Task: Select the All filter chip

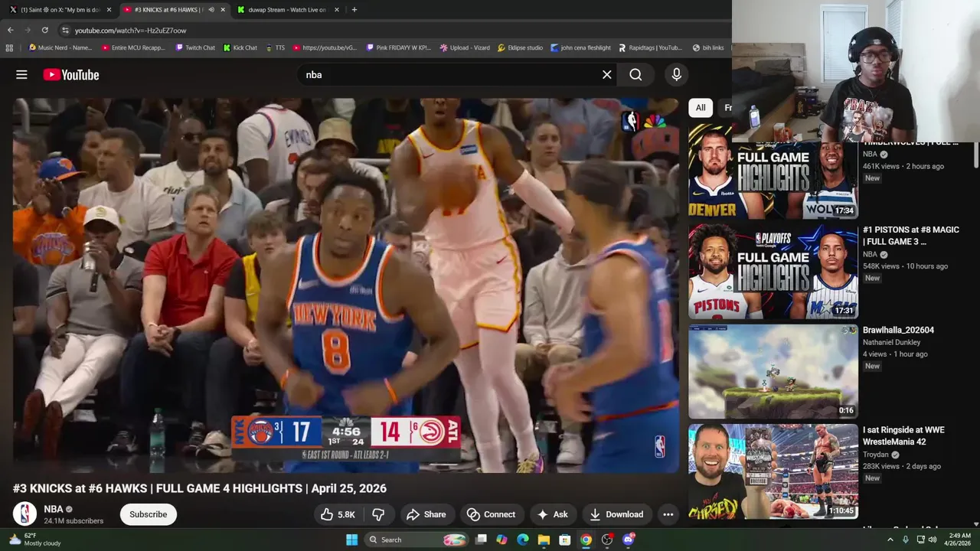Action: [701, 108]
